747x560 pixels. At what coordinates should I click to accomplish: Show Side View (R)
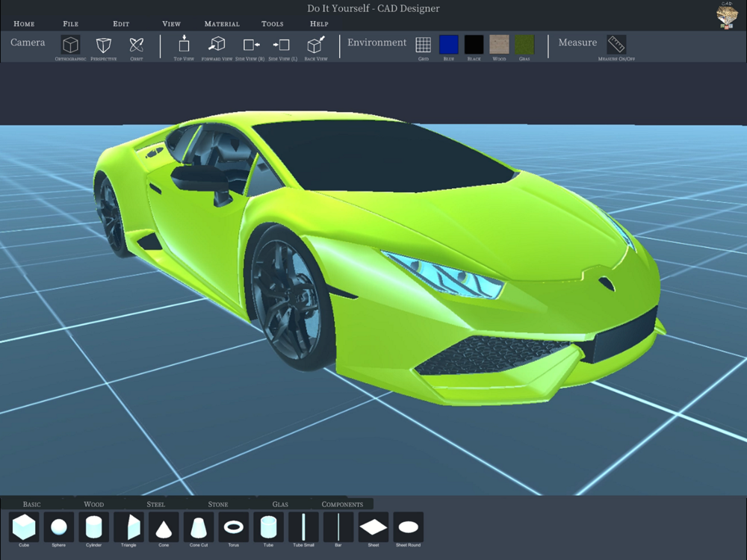249,45
